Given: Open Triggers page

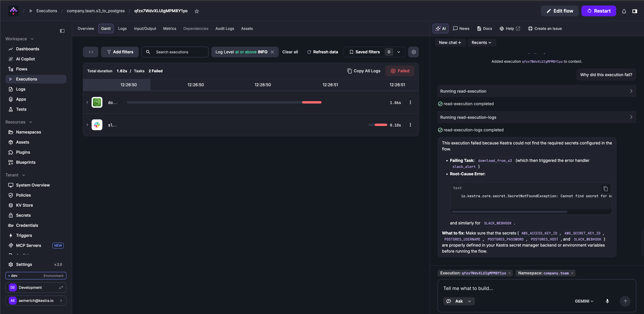Looking at the screenshot, I should pos(36,235).
